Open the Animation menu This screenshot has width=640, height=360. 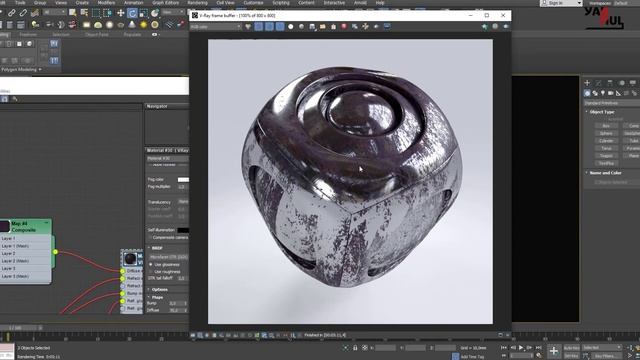coord(133,2)
